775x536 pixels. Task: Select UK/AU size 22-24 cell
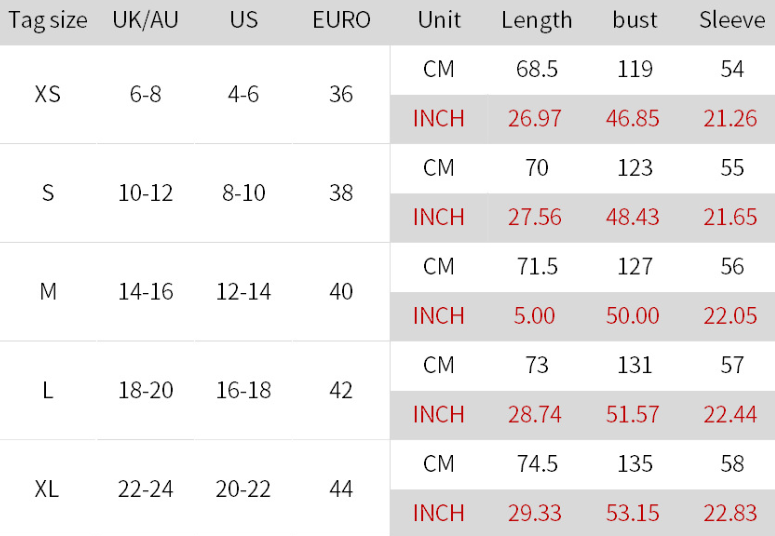(145, 489)
